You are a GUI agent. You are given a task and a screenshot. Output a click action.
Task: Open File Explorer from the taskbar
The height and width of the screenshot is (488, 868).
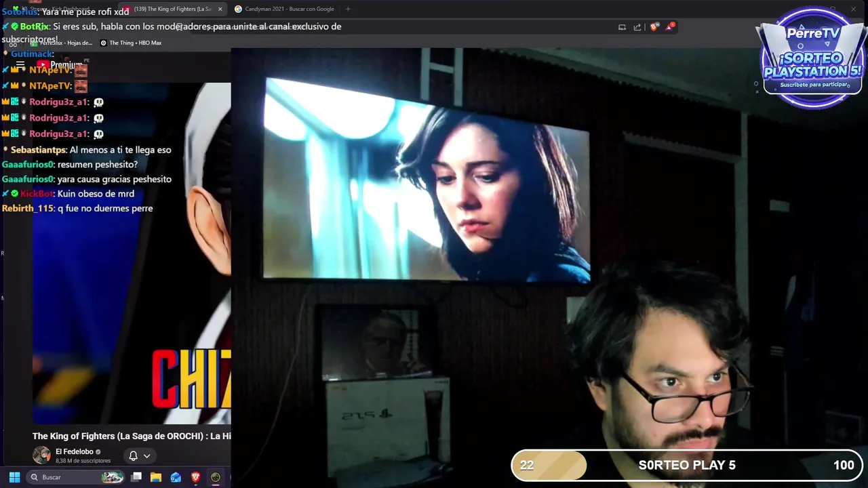156,477
